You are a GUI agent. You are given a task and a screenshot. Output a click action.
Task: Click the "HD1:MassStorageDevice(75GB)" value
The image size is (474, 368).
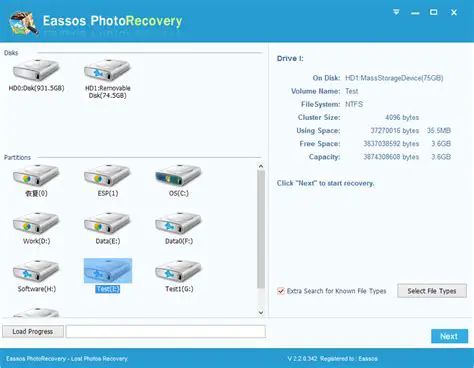[x=394, y=78]
